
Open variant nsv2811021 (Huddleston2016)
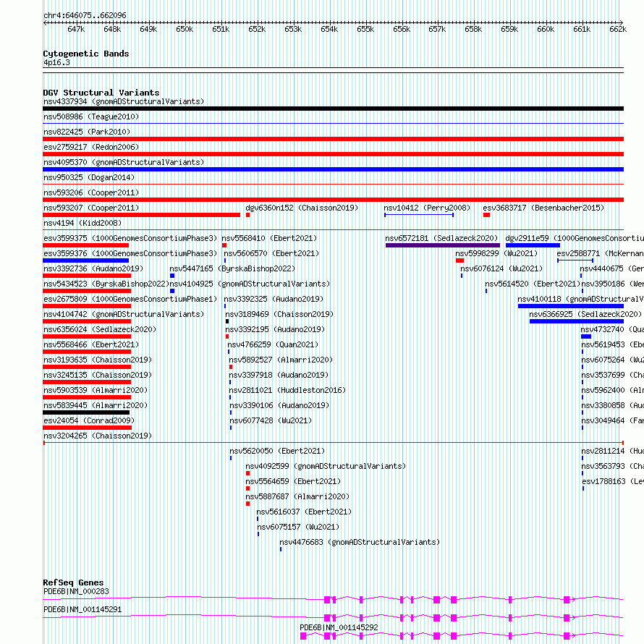(x=287, y=390)
